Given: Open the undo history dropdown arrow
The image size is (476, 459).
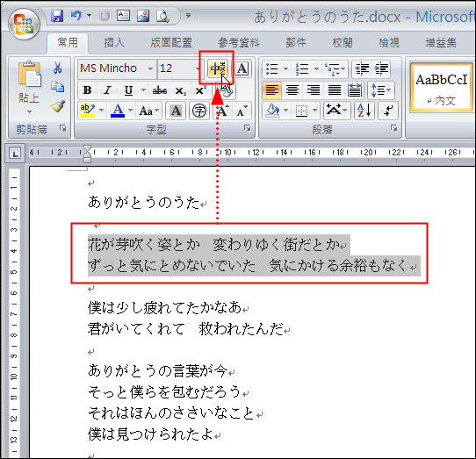Looking at the screenshot, I should (90, 15).
